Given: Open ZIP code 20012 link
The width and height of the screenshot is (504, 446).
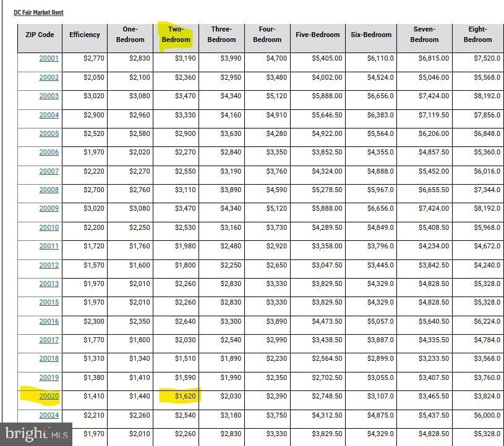Looking at the screenshot, I should pos(49,265).
